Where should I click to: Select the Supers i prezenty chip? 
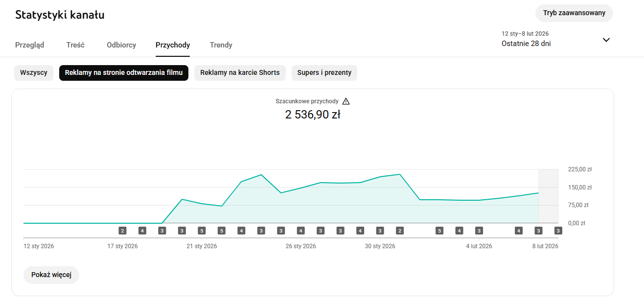[x=324, y=73]
